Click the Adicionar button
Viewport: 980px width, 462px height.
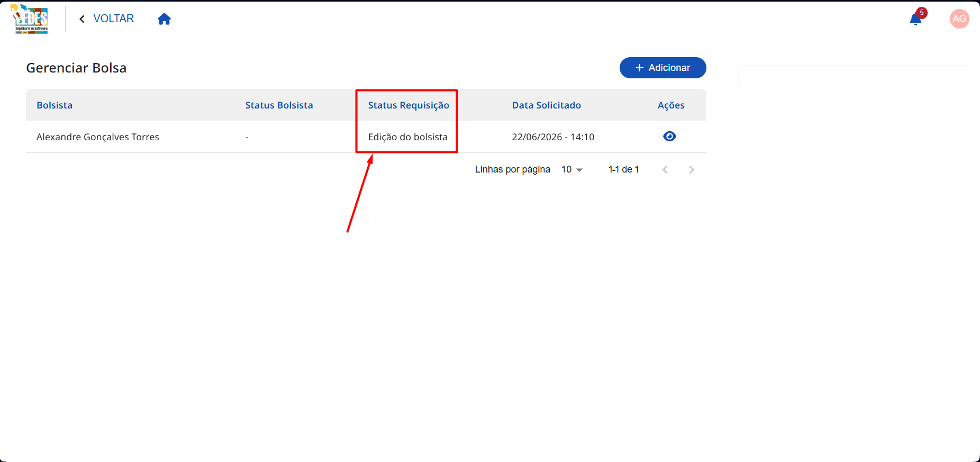click(663, 68)
